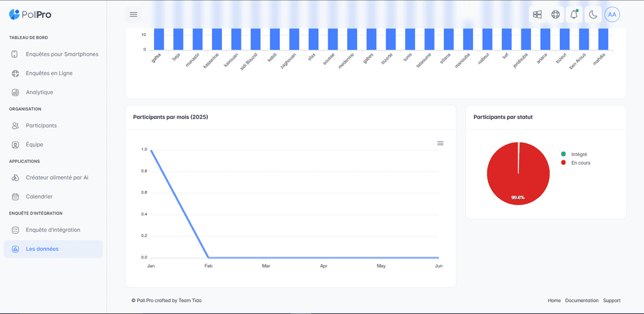Toggle the Intégré legend series
644x314 pixels.
[x=579, y=154]
